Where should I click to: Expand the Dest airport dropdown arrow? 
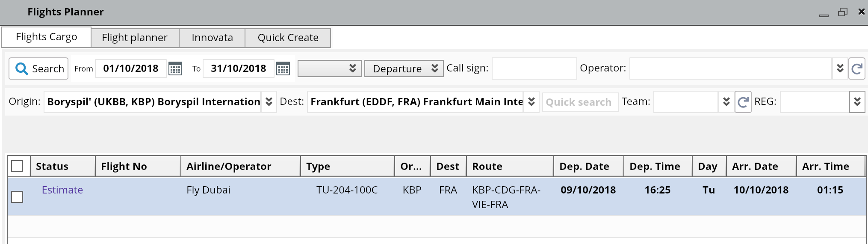[531, 102]
